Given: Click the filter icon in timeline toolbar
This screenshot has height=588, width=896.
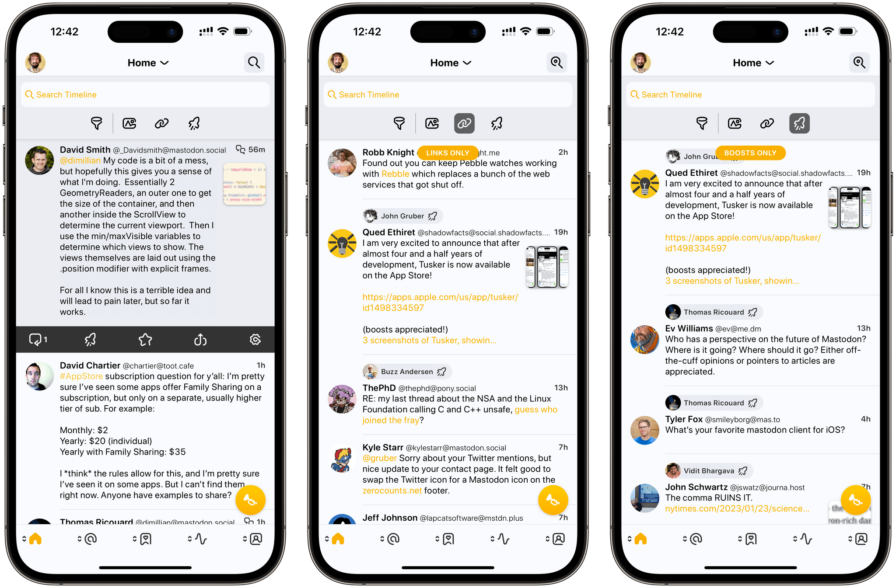Looking at the screenshot, I should point(98,124).
